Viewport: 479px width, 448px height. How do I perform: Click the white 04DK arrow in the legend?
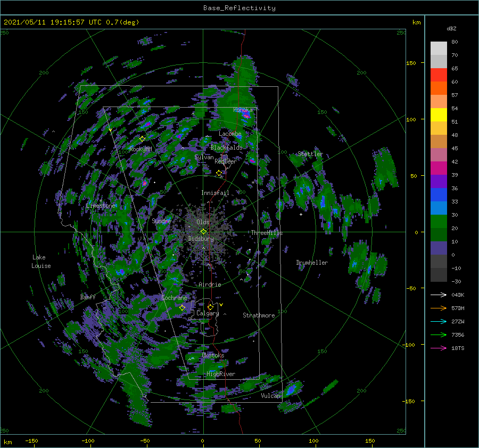[439, 295]
